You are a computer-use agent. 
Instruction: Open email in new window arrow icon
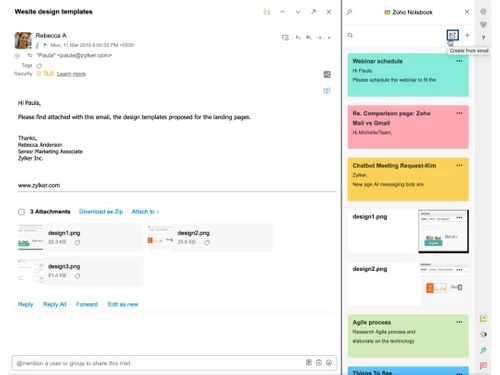313,12
